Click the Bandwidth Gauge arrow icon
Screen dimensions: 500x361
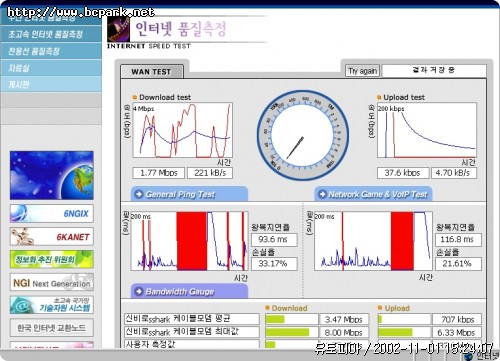pyautogui.click(x=139, y=291)
